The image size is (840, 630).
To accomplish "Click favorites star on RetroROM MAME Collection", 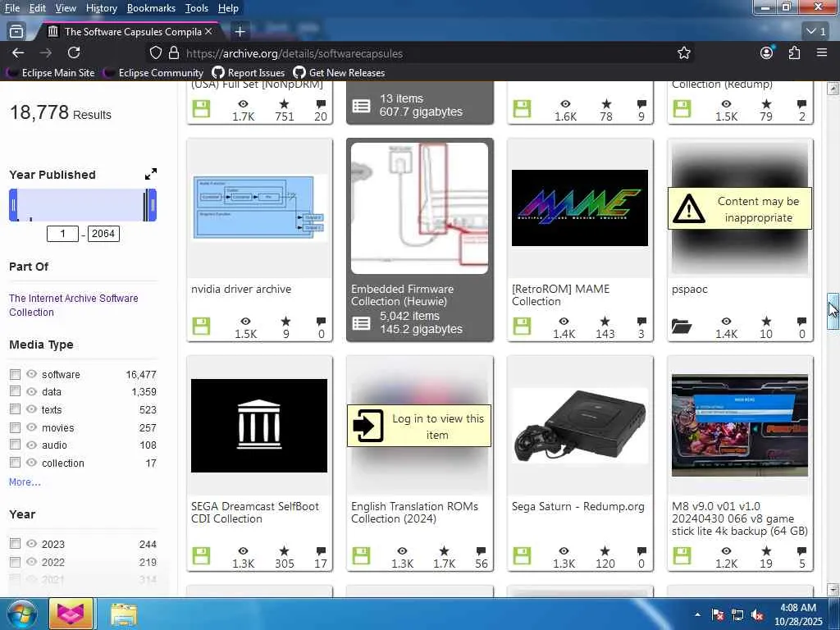I will click(x=605, y=322).
